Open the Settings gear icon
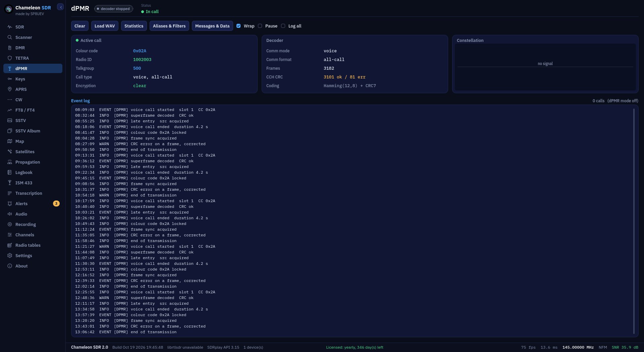The width and height of the screenshot is (644, 352). [x=10, y=255]
